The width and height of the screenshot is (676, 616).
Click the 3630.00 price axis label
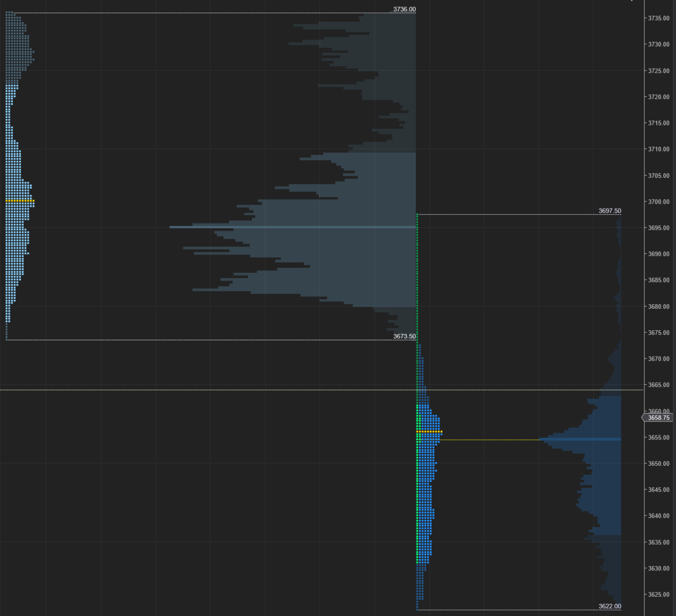[x=659, y=568]
